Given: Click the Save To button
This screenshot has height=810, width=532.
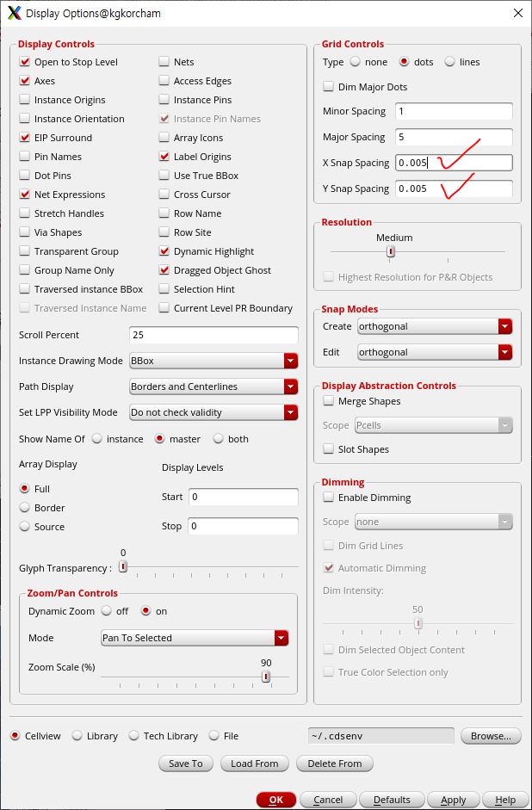Looking at the screenshot, I should pyautogui.click(x=186, y=764).
